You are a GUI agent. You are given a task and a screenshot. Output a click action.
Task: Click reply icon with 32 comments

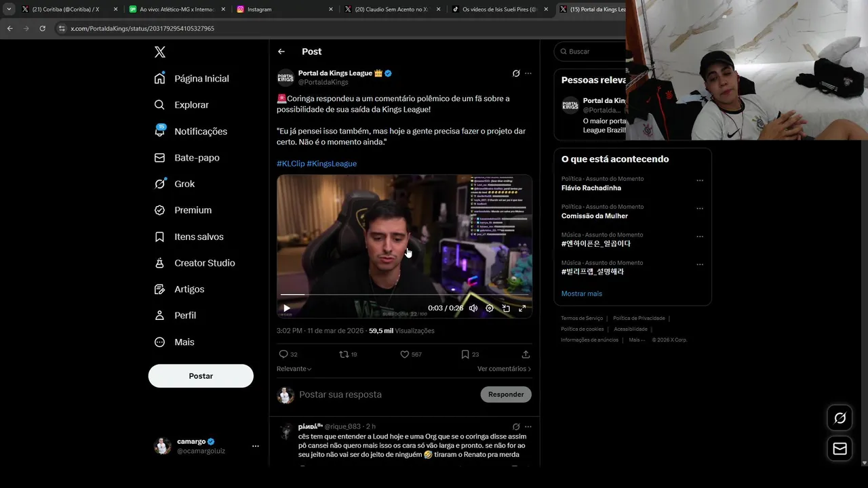click(288, 354)
